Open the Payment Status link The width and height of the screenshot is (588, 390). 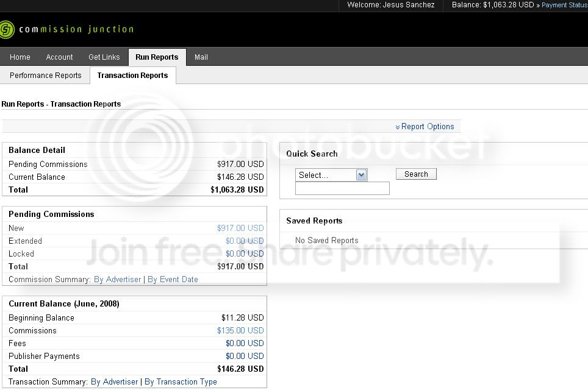coord(564,5)
